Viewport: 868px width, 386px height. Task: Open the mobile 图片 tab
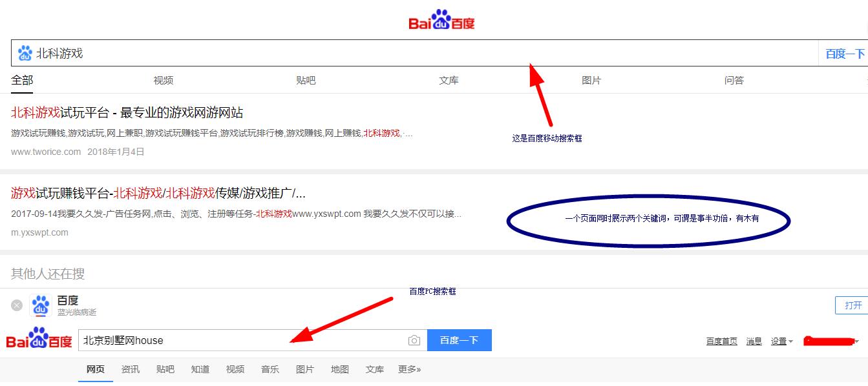591,80
